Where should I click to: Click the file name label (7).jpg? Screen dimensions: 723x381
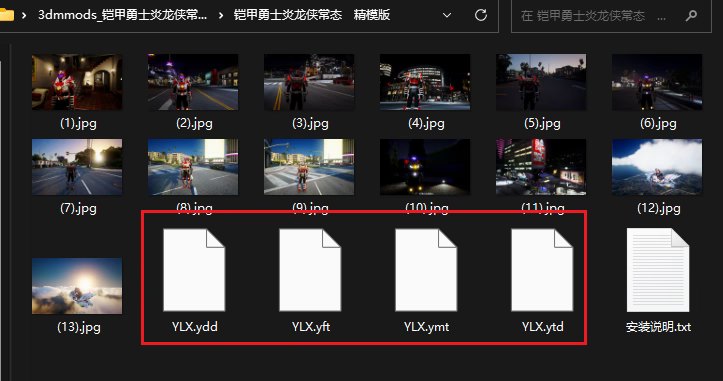(x=78, y=208)
